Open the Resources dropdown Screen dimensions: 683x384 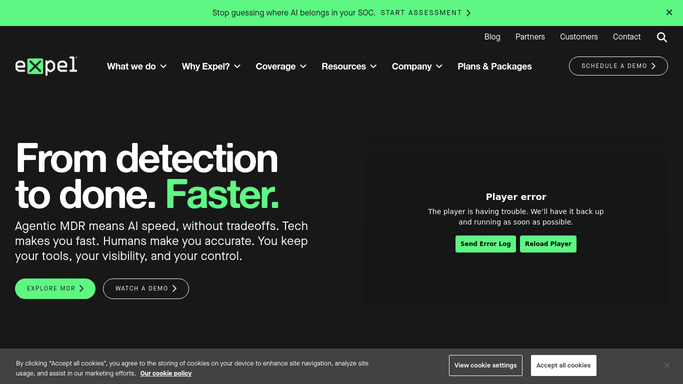(x=348, y=67)
